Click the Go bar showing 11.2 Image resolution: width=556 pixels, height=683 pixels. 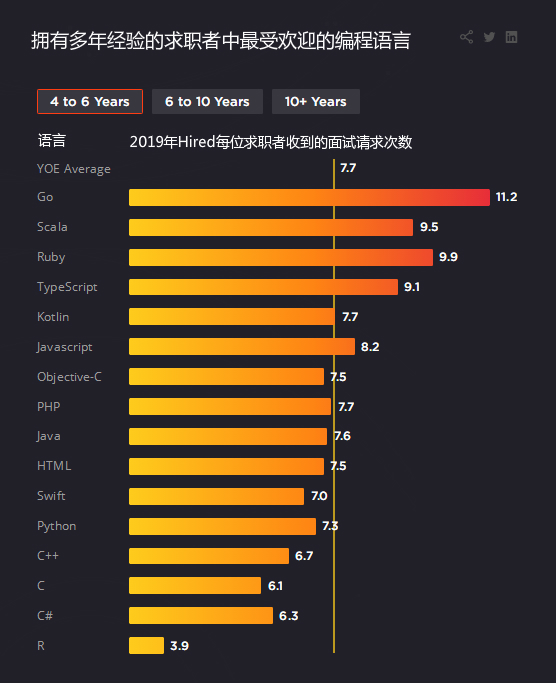click(x=309, y=197)
